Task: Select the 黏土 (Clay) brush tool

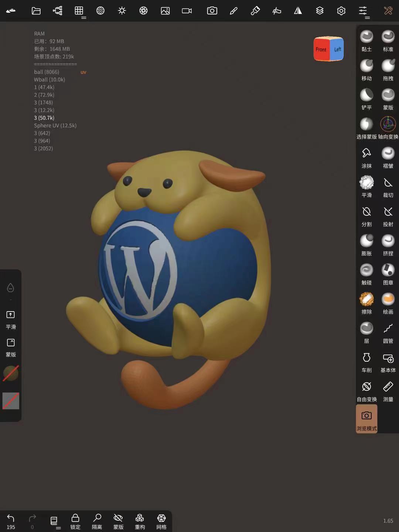Action: point(366,40)
